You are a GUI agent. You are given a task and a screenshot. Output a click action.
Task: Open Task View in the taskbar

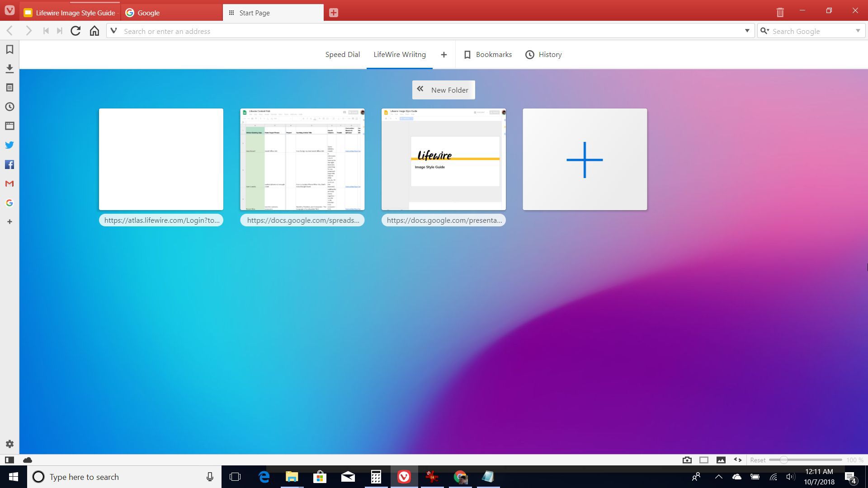pyautogui.click(x=235, y=477)
